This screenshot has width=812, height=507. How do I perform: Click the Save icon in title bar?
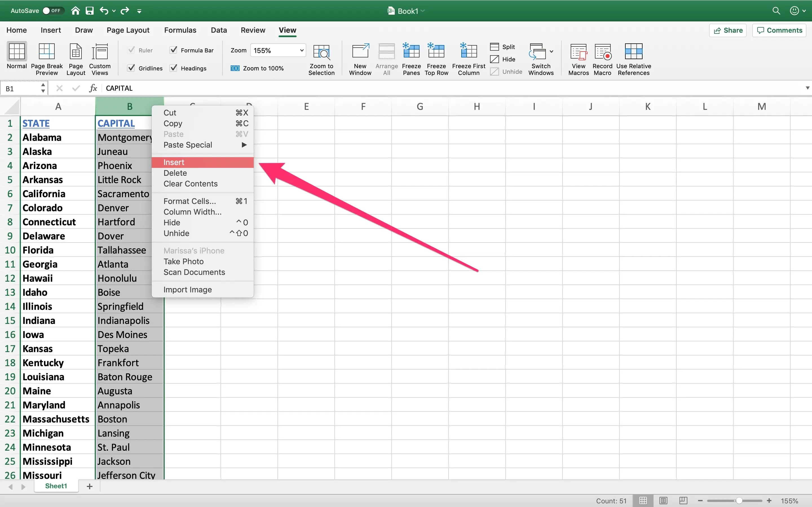point(90,11)
